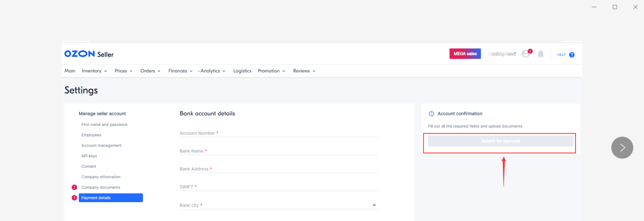Expand the Analytics menu
644x221 pixels.
(213, 71)
